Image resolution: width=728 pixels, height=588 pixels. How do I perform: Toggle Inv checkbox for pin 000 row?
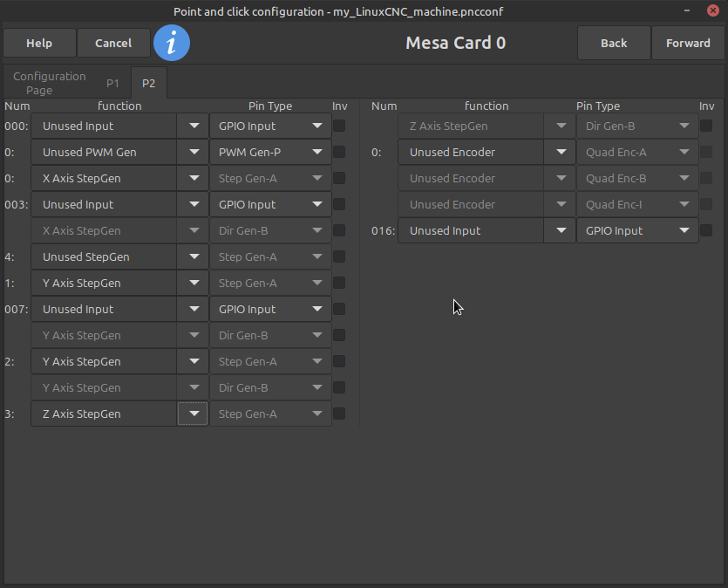339,126
